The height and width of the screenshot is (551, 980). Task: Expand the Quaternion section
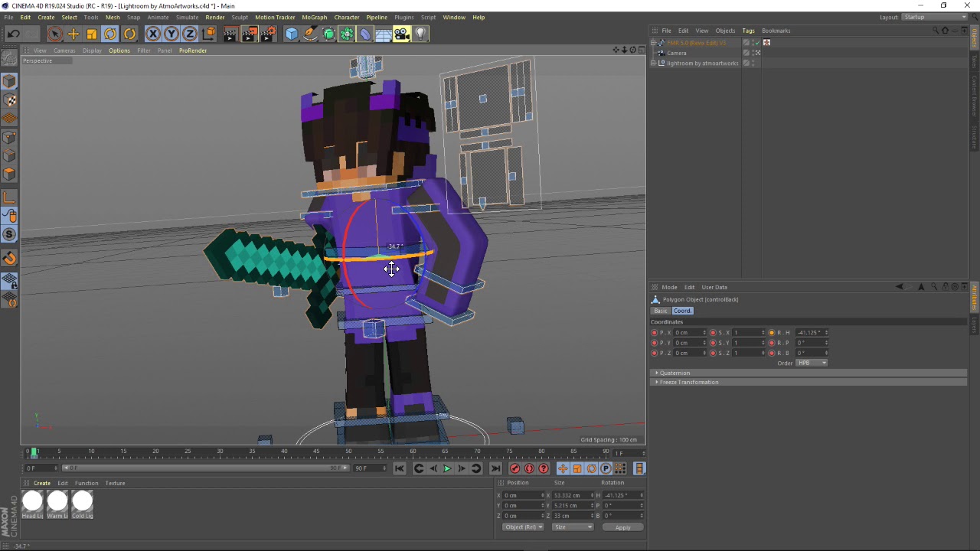coord(656,373)
